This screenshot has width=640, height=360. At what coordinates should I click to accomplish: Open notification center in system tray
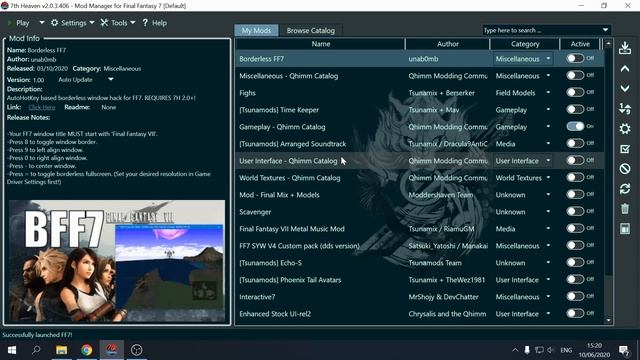623,350
